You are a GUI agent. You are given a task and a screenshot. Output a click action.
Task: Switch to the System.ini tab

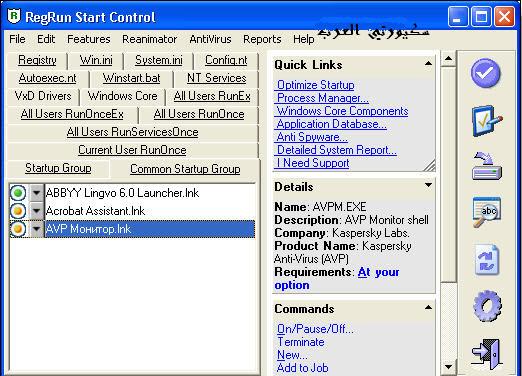coord(159,60)
